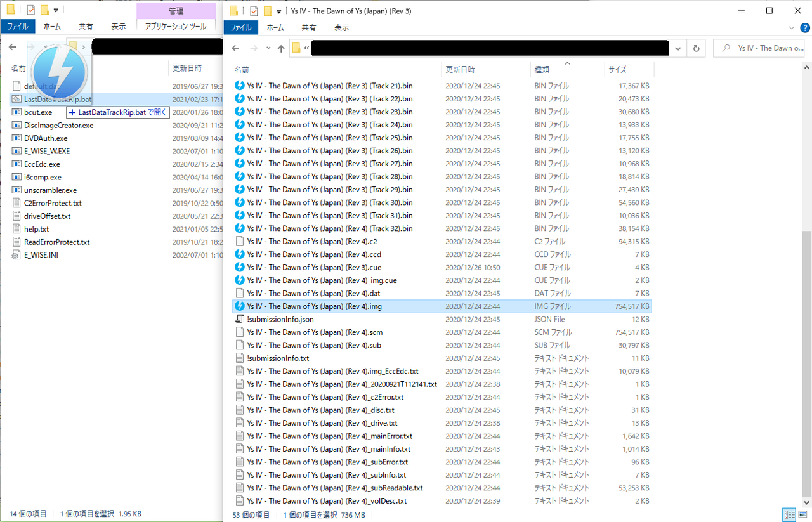Viewport: 812px width, 522px height.
Task: Click the text-document icon of !submissionInfo.txt
Action: [x=240, y=358]
